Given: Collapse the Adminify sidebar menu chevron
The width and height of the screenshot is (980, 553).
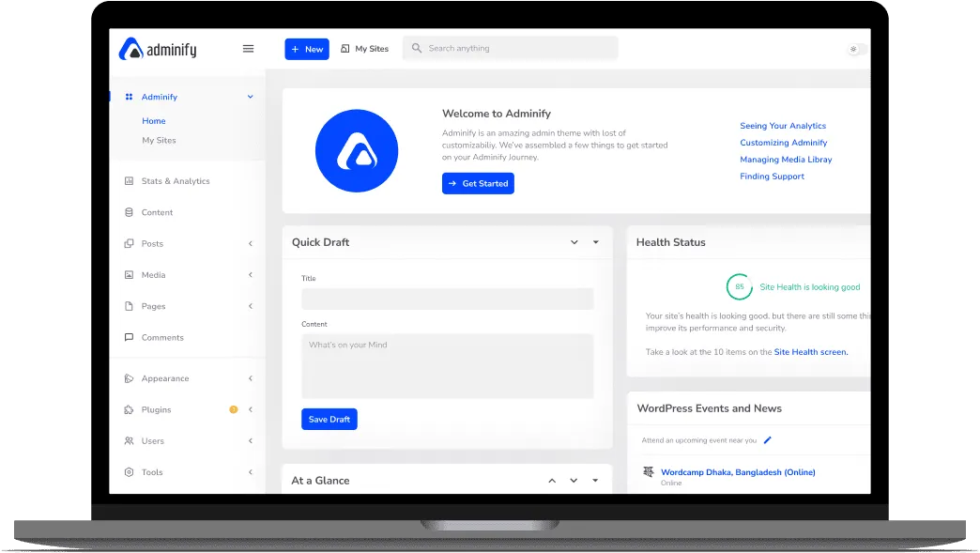Looking at the screenshot, I should click(x=250, y=97).
